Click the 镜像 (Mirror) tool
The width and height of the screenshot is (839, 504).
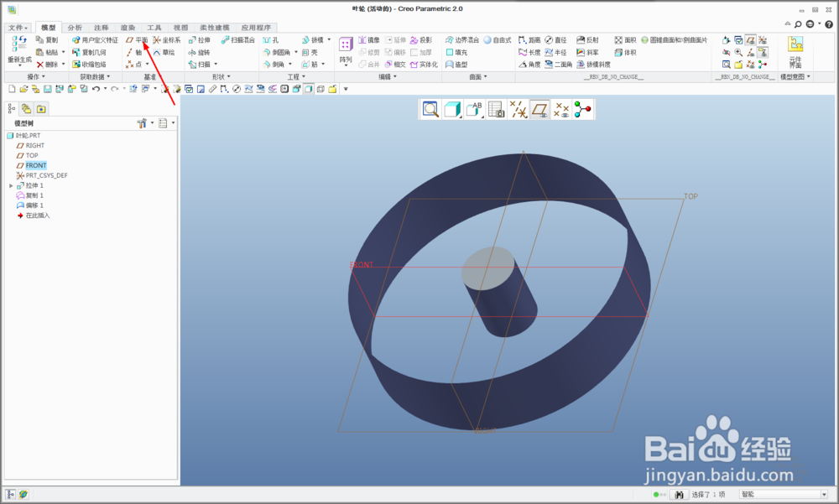(x=369, y=40)
